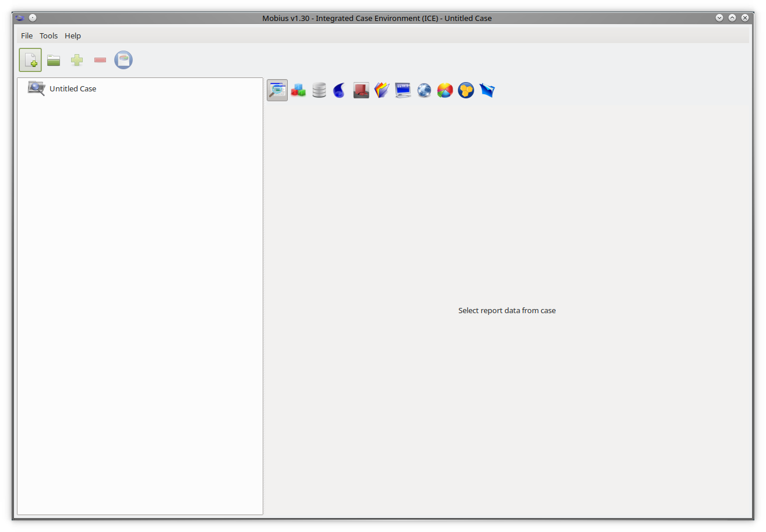The height and width of the screenshot is (532, 766).
Task: Select the multicolored folders view icon
Action: click(x=382, y=90)
